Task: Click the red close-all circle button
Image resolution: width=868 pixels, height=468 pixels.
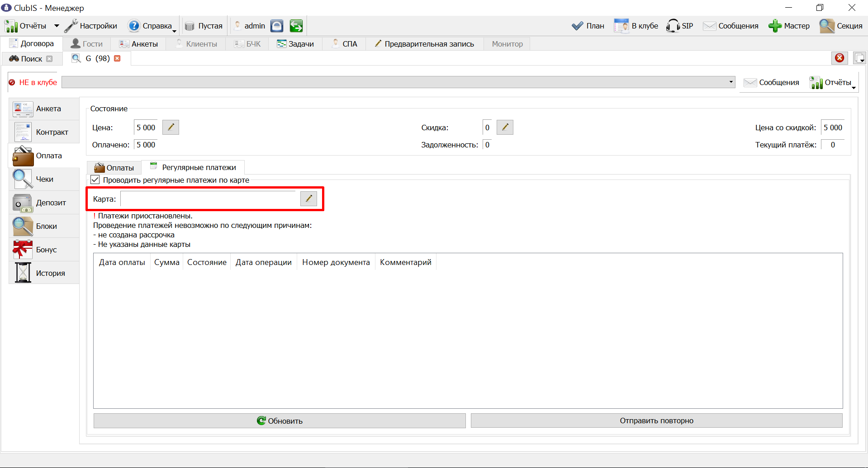Action: pyautogui.click(x=840, y=58)
